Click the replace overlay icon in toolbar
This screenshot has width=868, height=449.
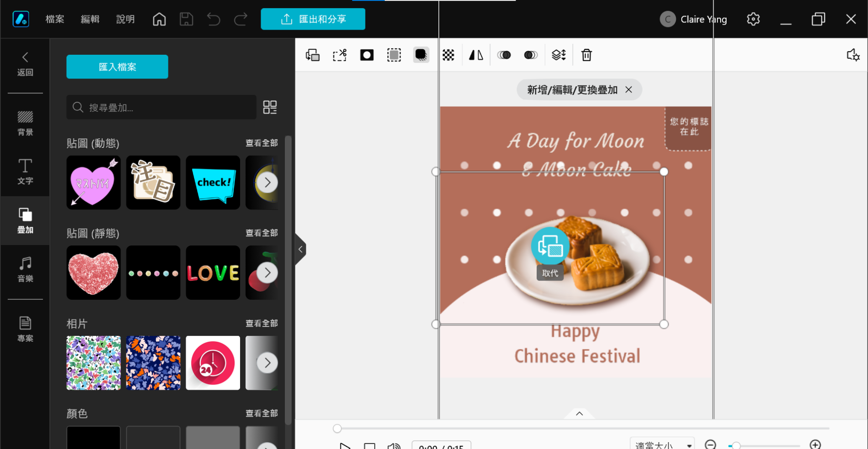[313, 55]
